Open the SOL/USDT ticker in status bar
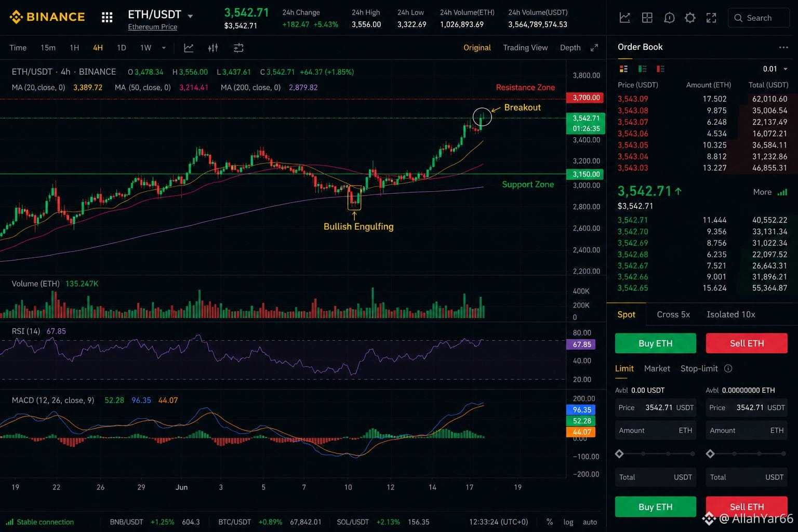The image size is (798, 532). tap(383, 522)
